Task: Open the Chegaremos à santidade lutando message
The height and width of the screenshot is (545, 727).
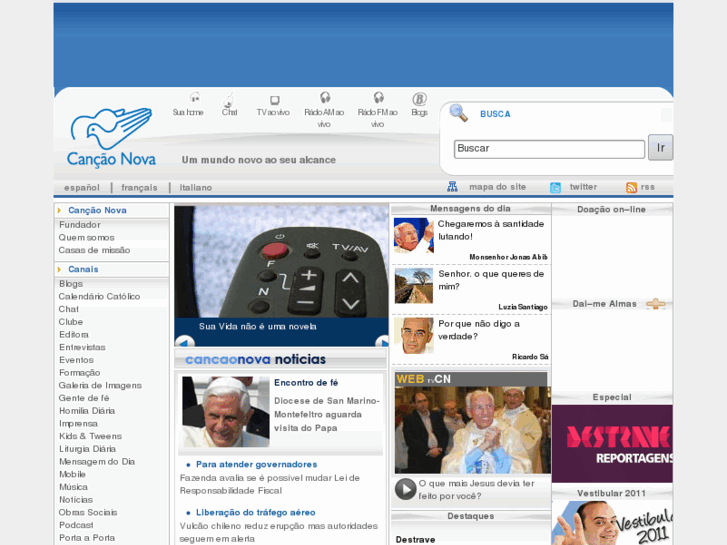Action: coord(491,230)
